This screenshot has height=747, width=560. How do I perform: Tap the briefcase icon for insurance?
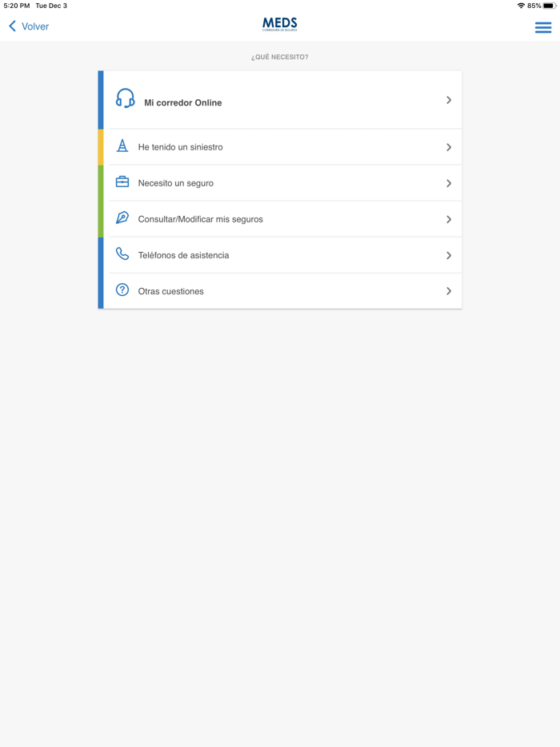[122, 182]
